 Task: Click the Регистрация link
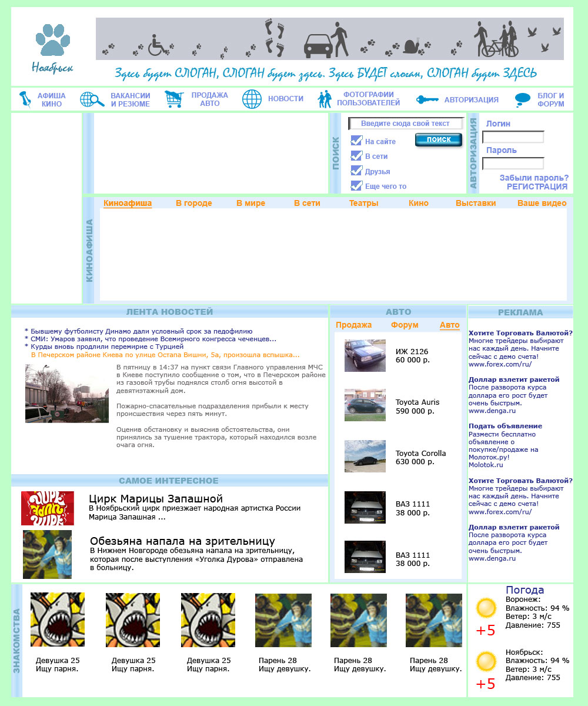pyautogui.click(x=537, y=187)
